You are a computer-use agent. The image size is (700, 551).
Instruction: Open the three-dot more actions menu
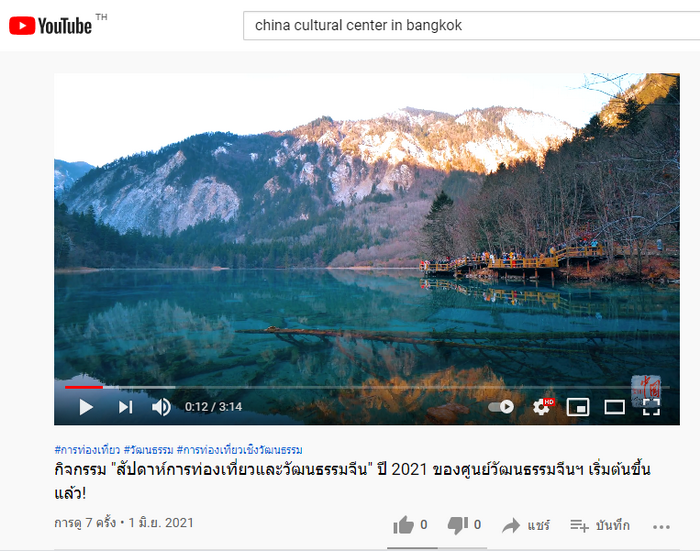661,527
